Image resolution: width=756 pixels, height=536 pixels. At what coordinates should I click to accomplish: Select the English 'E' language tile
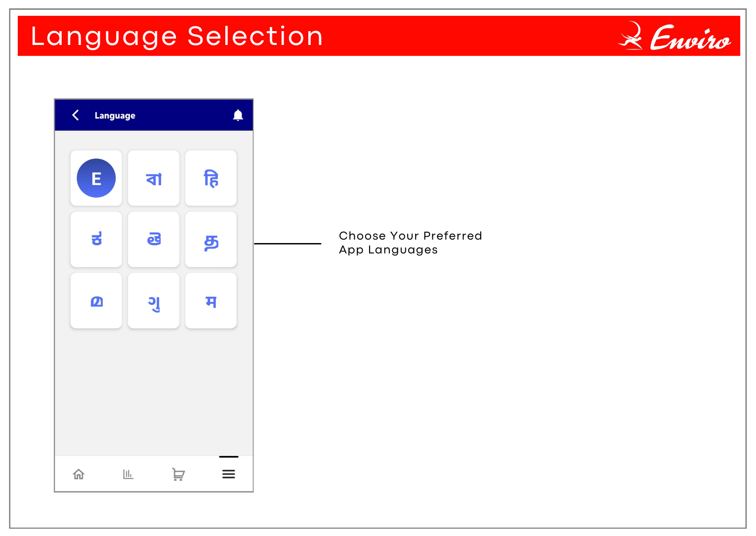[96, 178]
